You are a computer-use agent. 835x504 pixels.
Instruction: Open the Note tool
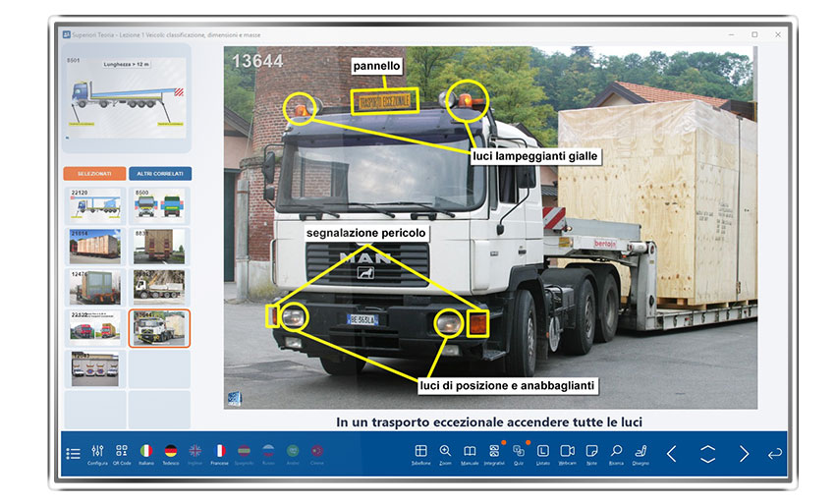pyautogui.click(x=591, y=452)
